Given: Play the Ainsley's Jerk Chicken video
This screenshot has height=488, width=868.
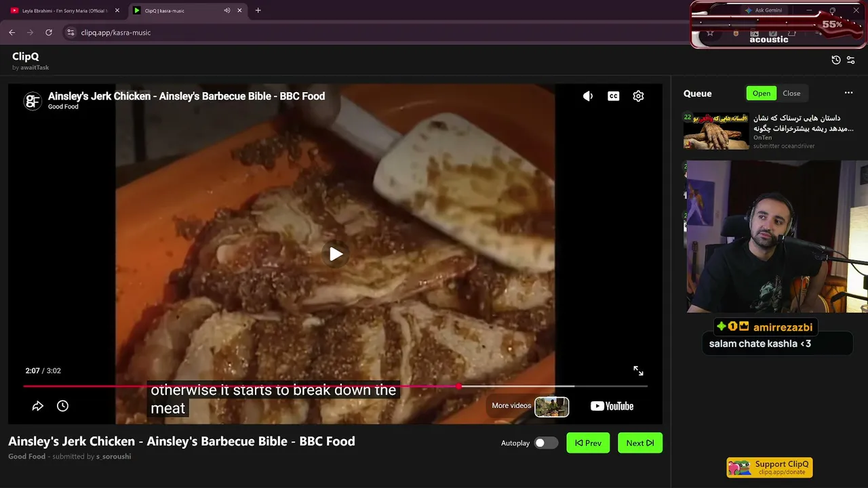Looking at the screenshot, I should point(336,254).
